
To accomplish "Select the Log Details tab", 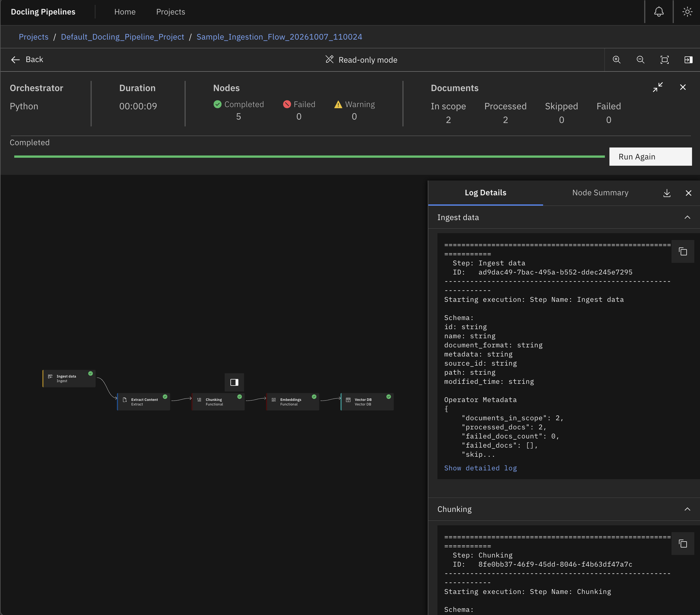I will pyautogui.click(x=485, y=193).
